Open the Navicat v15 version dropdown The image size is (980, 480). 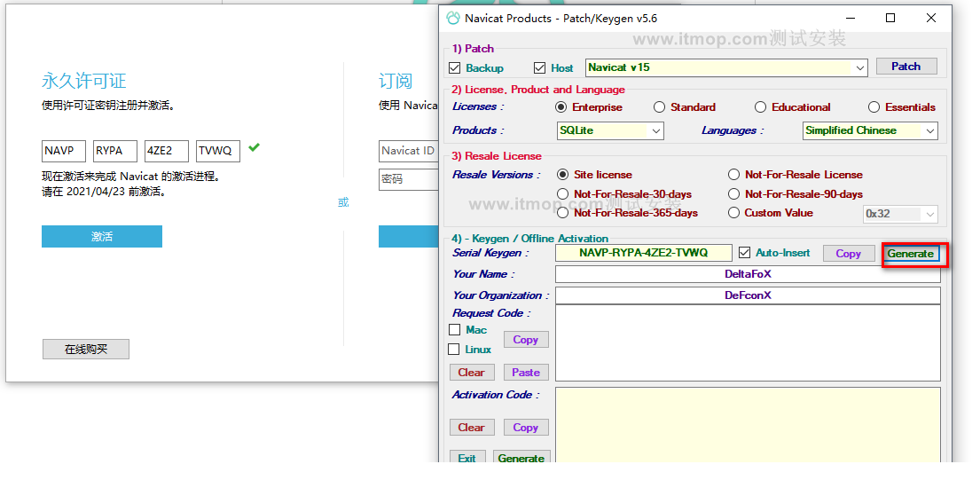click(726, 67)
